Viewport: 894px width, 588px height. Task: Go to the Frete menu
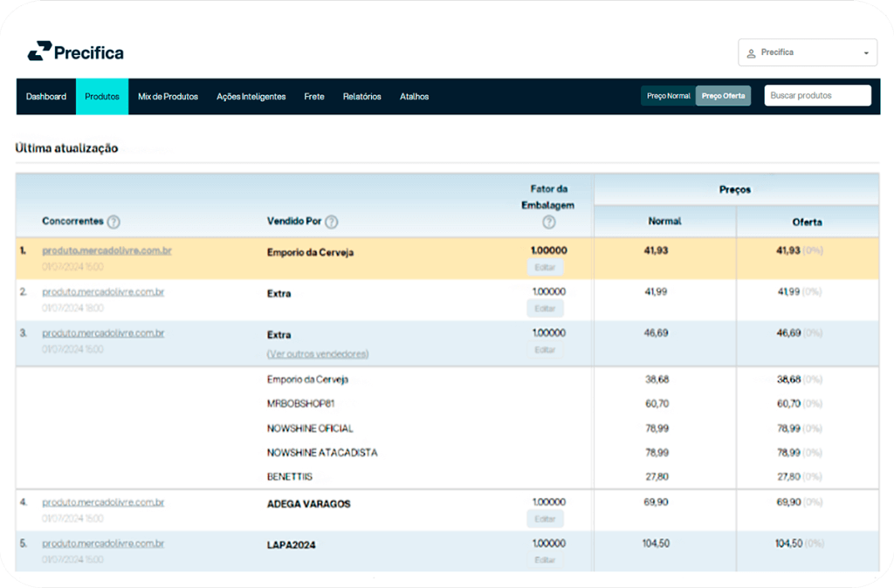(314, 96)
